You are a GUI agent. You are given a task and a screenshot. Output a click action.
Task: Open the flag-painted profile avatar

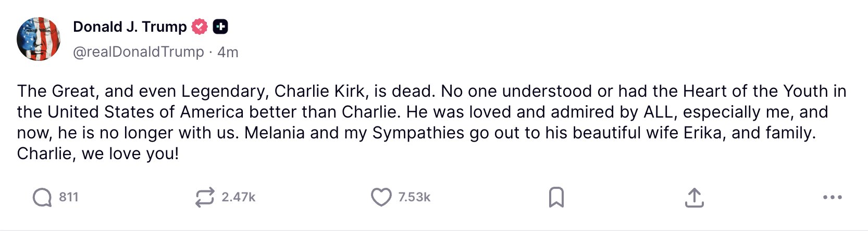39,39
